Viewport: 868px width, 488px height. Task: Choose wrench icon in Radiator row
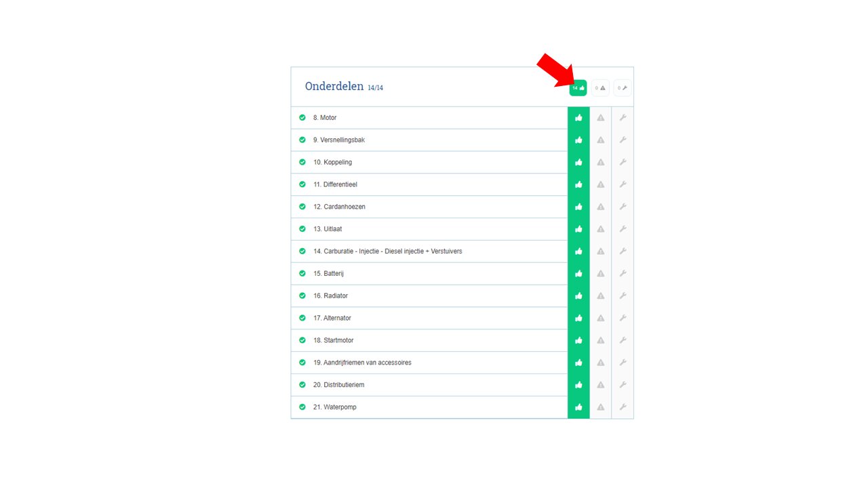coord(623,296)
